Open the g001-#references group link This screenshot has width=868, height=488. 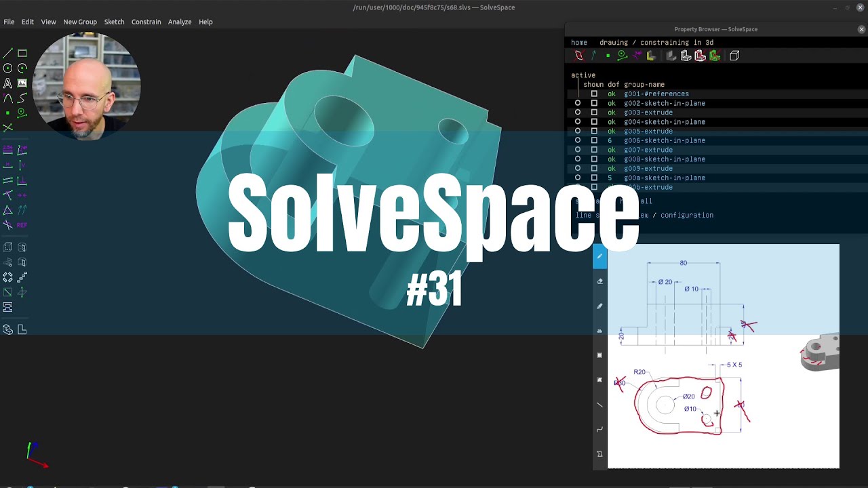(x=656, y=94)
